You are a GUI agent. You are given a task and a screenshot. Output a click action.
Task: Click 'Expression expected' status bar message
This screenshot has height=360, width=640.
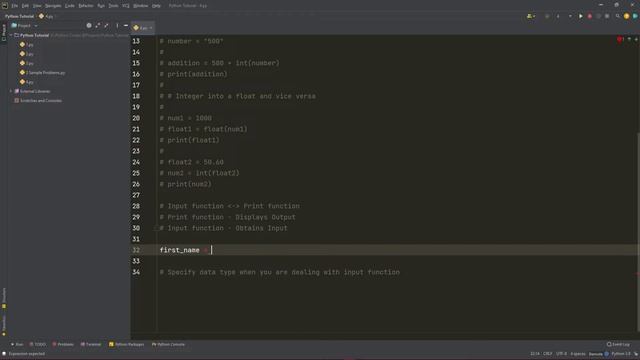pos(27,354)
